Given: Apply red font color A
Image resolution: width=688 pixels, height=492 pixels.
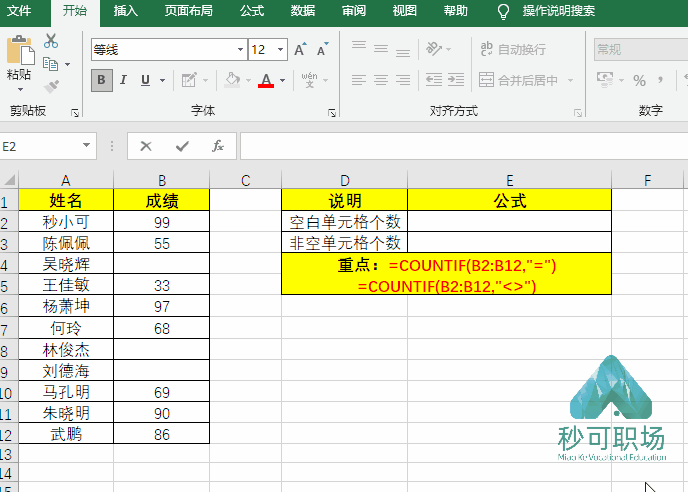Looking at the screenshot, I should [266, 80].
